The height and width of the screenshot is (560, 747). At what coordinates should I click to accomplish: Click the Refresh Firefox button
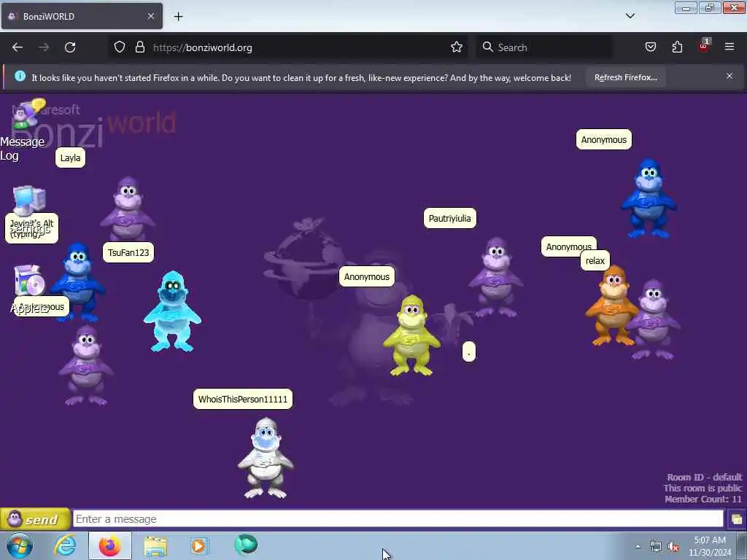click(x=625, y=77)
